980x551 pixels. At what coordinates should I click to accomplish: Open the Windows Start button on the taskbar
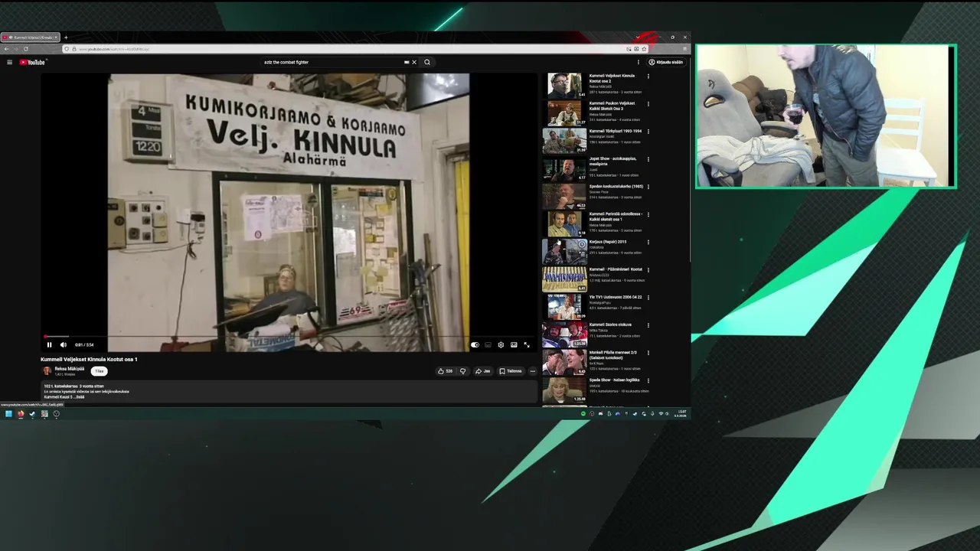pyautogui.click(x=8, y=414)
